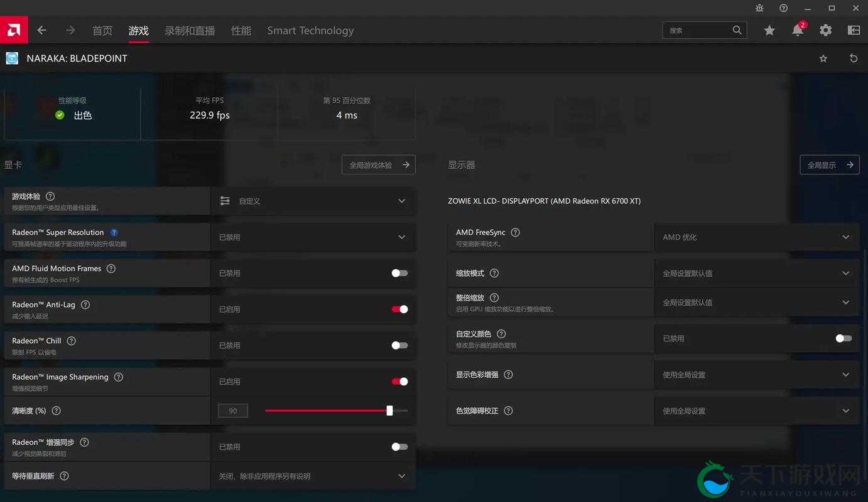The width and height of the screenshot is (868, 502).
Task: Click the bug report icon in the title bar
Action: tap(759, 8)
